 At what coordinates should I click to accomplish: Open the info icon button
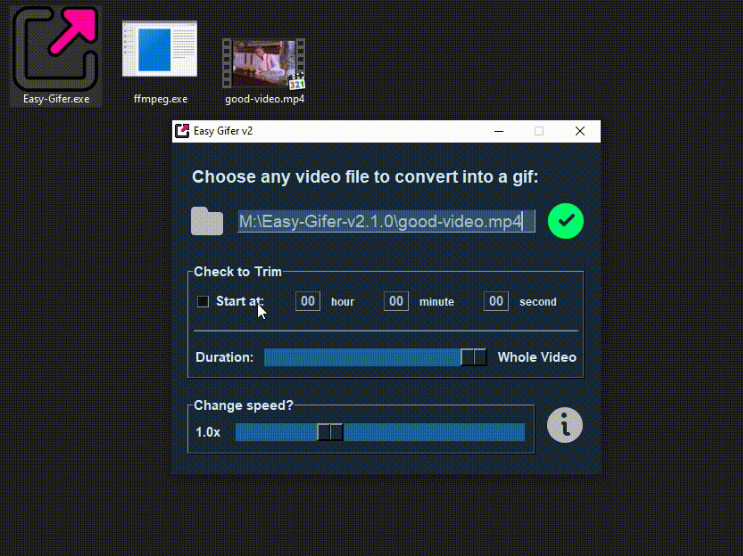[x=565, y=425]
